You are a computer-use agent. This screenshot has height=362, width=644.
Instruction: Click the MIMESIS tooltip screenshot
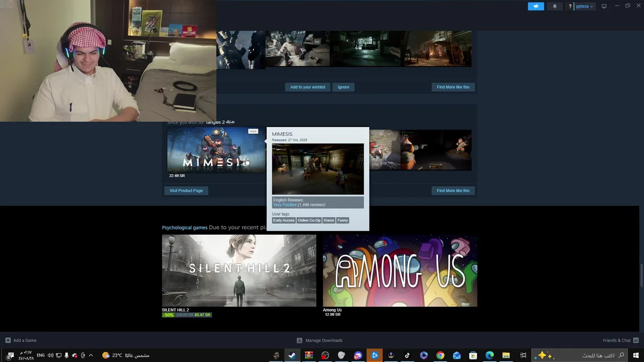coord(318,169)
